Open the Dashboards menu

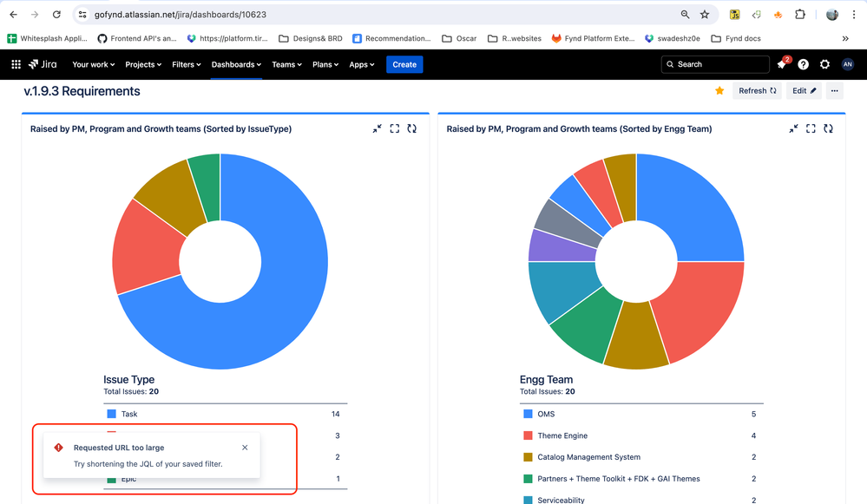[x=236, y=64]
